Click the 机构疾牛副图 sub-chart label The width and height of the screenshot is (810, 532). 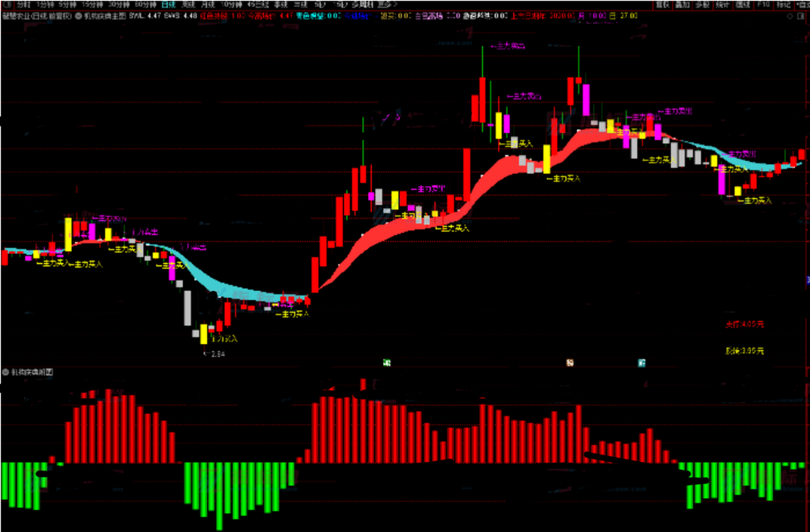(32, 372)
